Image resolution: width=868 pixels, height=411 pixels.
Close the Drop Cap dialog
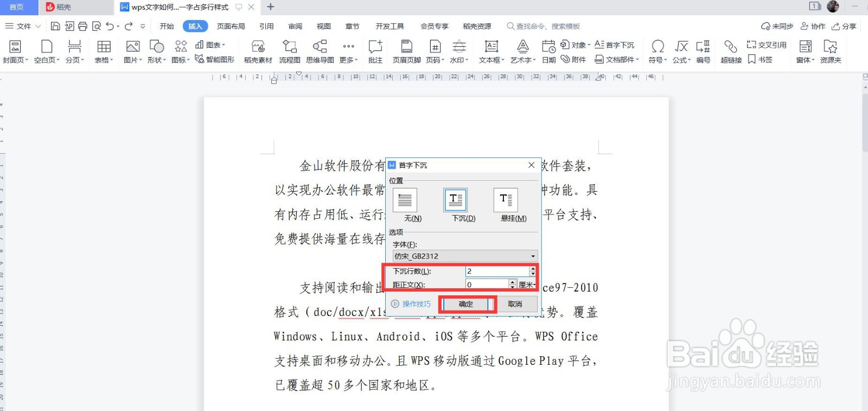pyautogui.click(x=532, y=165)
